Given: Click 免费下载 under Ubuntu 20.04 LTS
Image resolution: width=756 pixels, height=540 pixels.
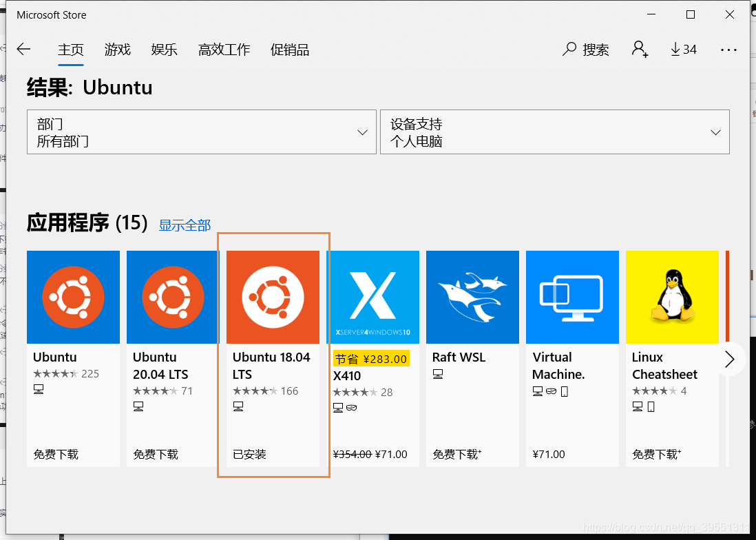Looking at the screenshot, I should (x=156, y=454).
